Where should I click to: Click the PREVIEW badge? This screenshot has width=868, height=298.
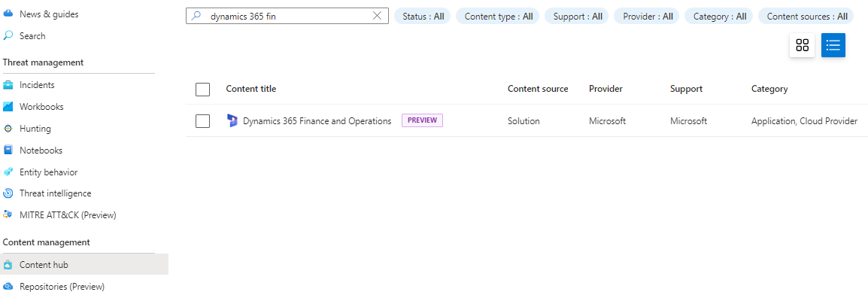(x=422, y=120)
